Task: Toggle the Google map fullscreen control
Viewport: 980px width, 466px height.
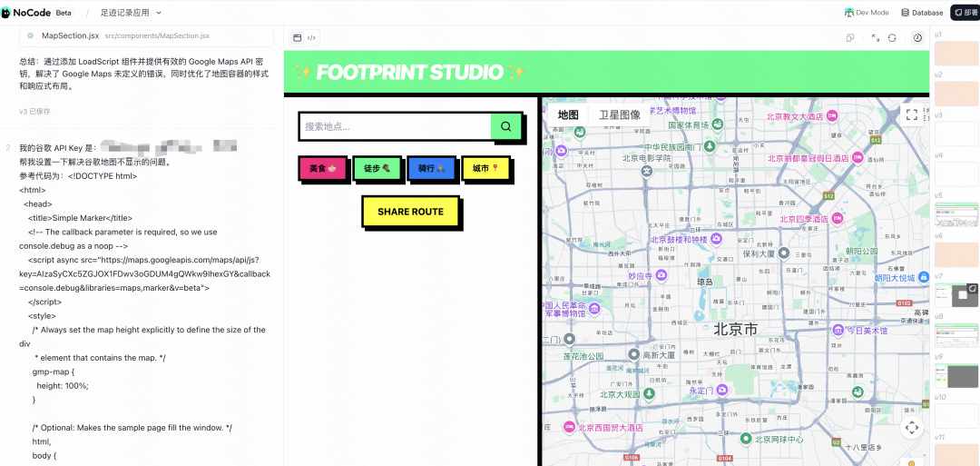Action: point(912,114)
